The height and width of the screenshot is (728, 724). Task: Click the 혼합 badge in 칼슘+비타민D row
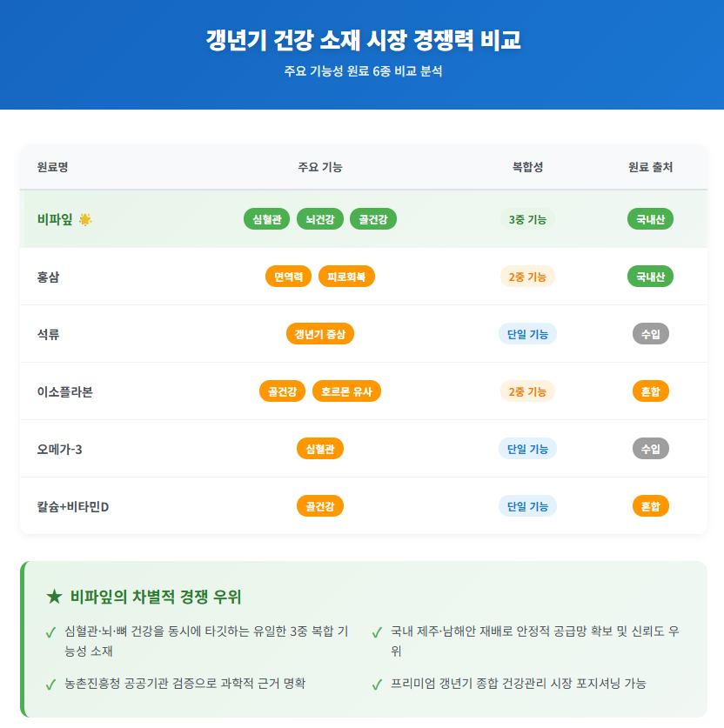click(650, 506)
